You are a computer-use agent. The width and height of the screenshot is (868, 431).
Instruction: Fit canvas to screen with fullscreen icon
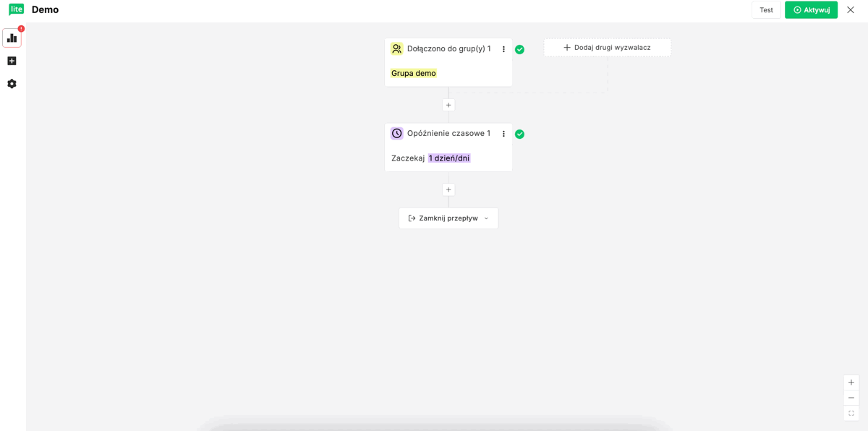coord(851,414)
